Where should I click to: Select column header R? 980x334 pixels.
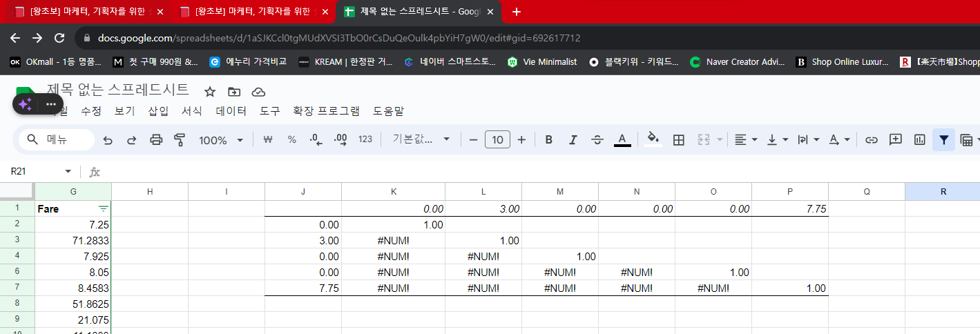point(942,191)
